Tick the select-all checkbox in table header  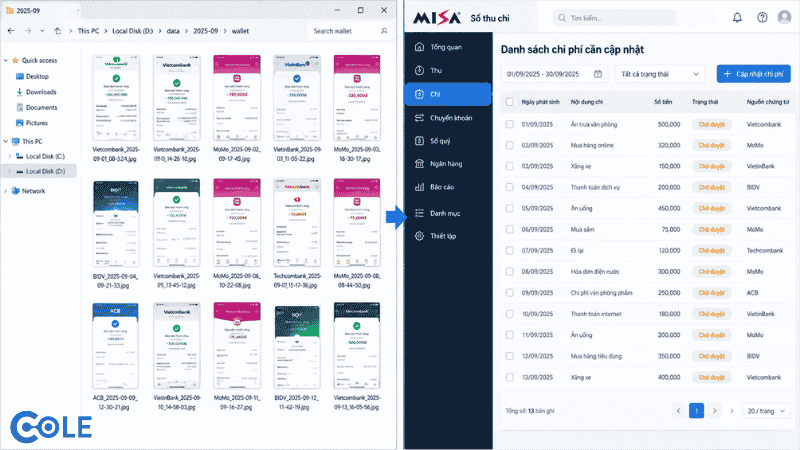(510, 102)
